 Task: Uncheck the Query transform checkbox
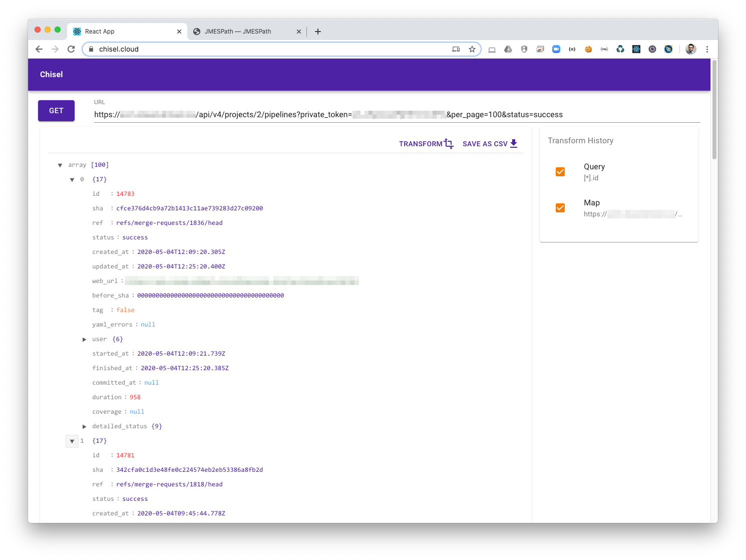560,172
